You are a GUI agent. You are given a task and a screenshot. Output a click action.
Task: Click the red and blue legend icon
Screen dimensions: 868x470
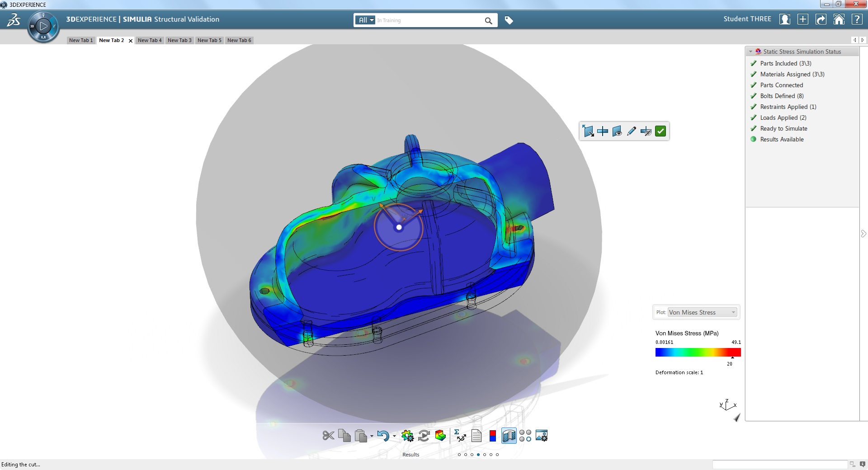pyautogui.click(x=493, y=436)
